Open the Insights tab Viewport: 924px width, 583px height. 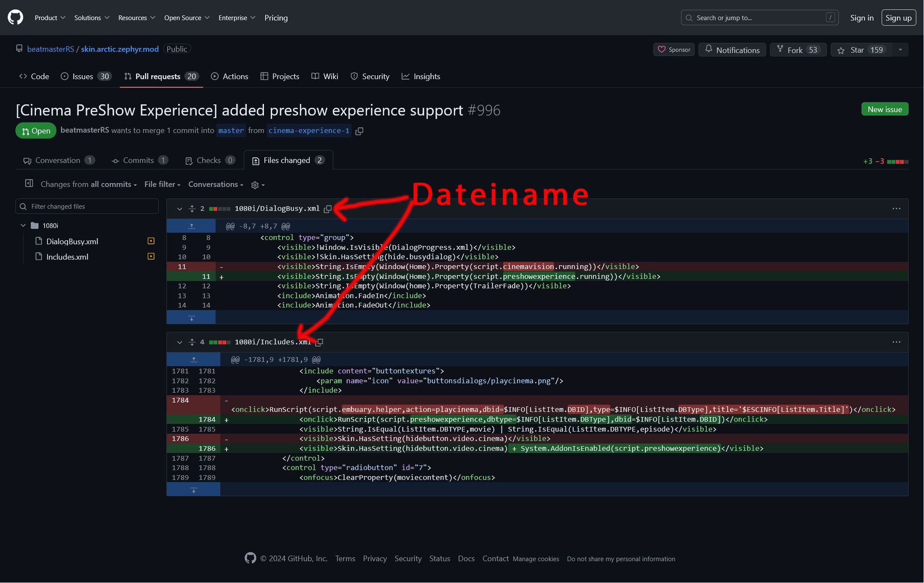point(421,76)
